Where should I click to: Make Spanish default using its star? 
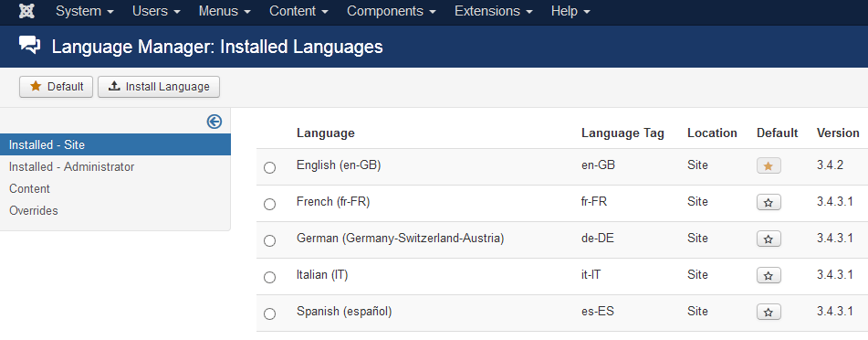coord(769,313)
